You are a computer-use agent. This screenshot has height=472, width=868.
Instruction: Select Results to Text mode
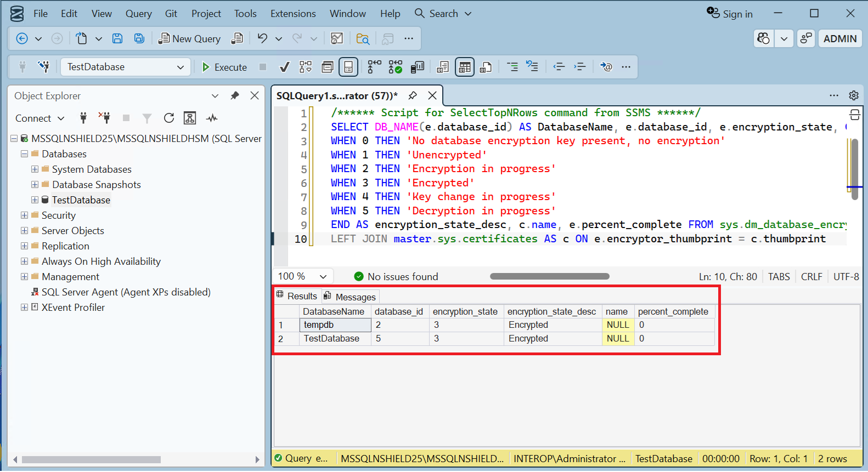pos(443,67)
